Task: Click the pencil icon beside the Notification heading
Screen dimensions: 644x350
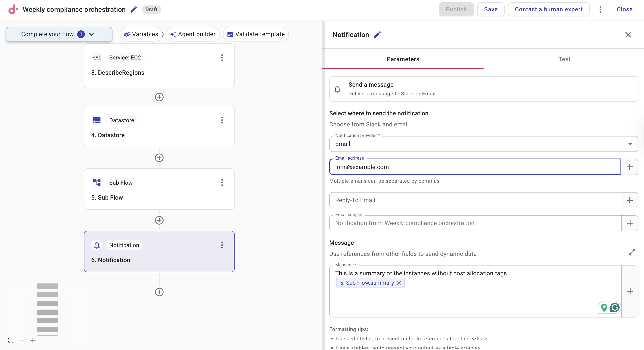Action: [377, 34]
